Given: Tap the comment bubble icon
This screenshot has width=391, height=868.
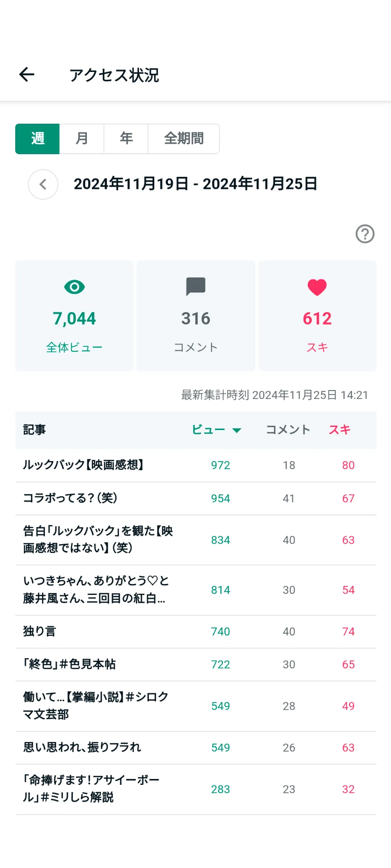Looking at the screenshot, I should click(196, 287).
